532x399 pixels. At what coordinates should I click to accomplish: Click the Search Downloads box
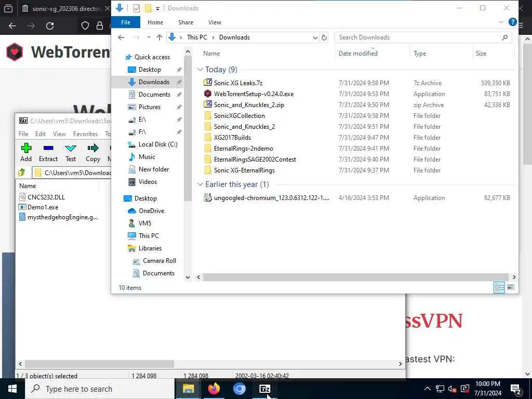pos(423,37)
